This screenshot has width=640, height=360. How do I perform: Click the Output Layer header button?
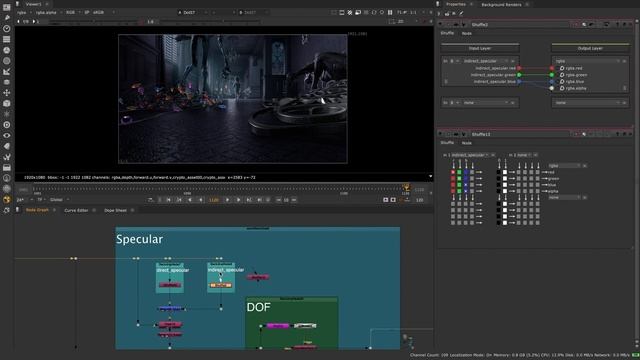point(590,48)
